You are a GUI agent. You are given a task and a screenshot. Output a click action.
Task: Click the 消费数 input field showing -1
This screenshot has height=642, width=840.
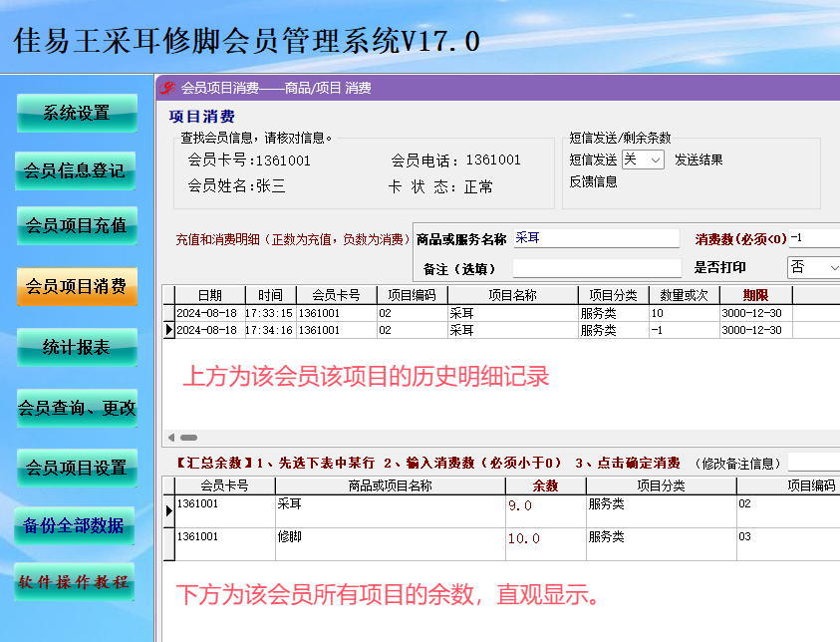815,238
